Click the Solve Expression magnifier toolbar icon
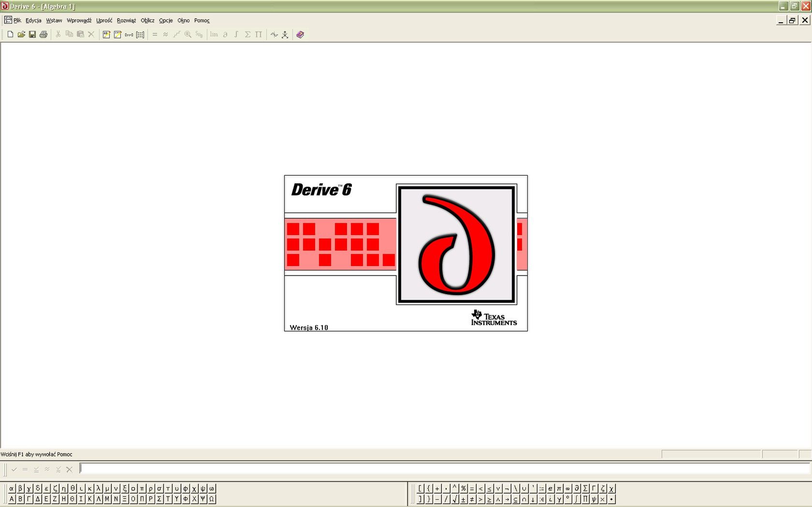This screenshot has height=507, width=812. tap(188, 34)
